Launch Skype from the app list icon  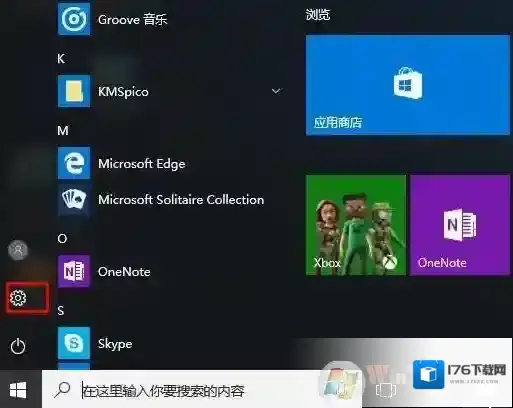click(74, 343)
